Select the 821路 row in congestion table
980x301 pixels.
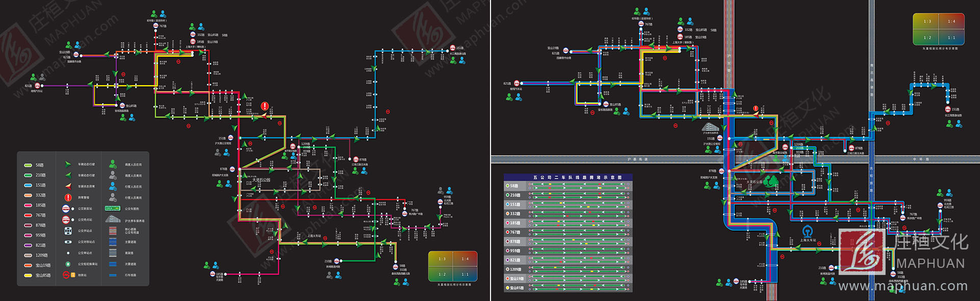point(568,260)
